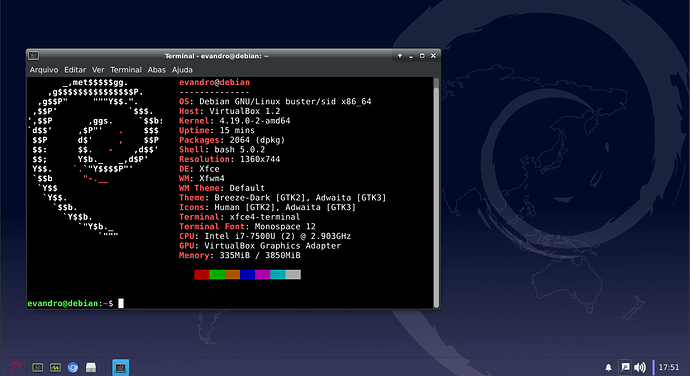
Task: Click the OS line 'Debian GNU/Linux buster/sid'
Action: 275,102
